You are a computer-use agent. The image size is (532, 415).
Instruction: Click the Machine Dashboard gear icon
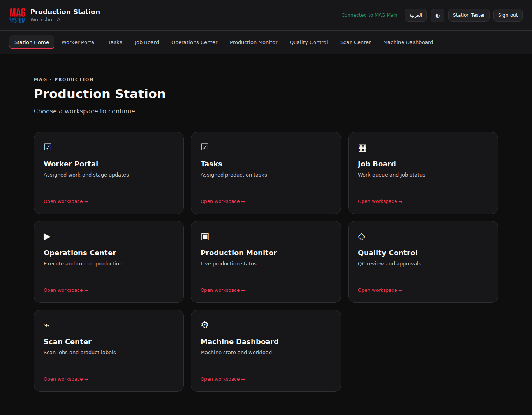click(x=205, y=325)
